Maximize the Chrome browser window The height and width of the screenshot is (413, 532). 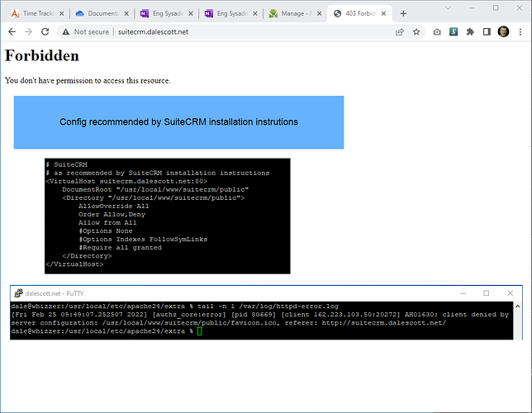[496, 7]
